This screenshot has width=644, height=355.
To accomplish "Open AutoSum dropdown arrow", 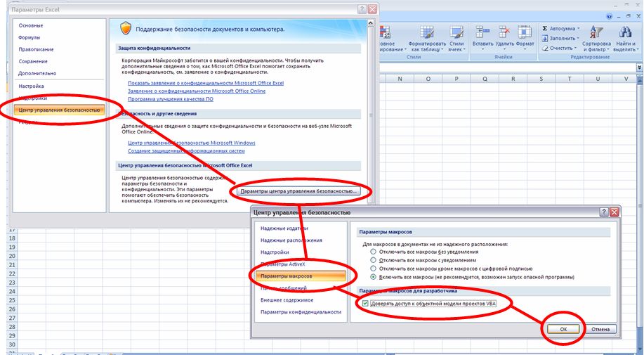I will 578,28.
